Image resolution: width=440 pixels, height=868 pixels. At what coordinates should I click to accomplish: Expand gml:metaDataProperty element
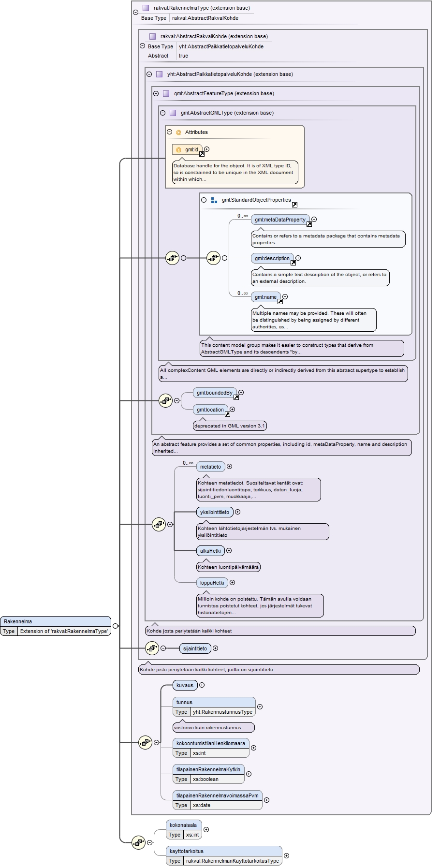click(314, 219)
